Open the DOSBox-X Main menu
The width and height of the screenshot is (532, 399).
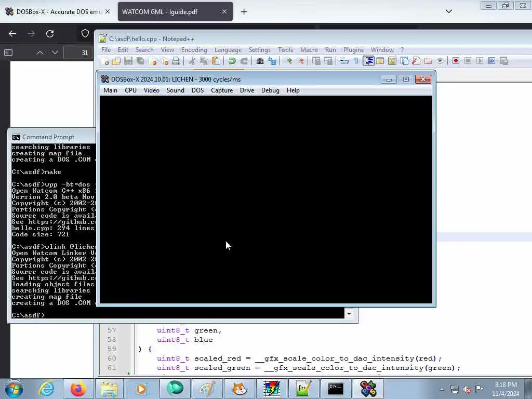click(110, 90)
